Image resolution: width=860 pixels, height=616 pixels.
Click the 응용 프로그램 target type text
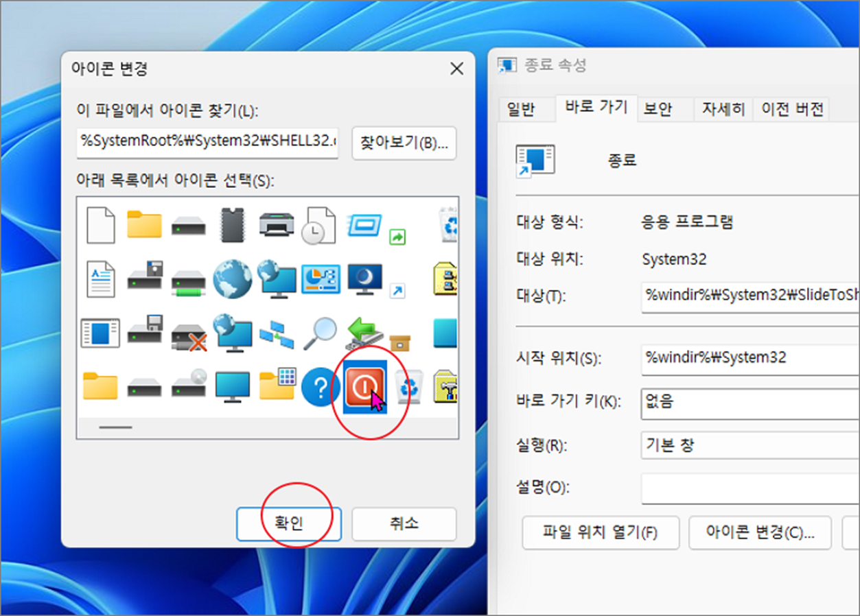click(687, 222)
